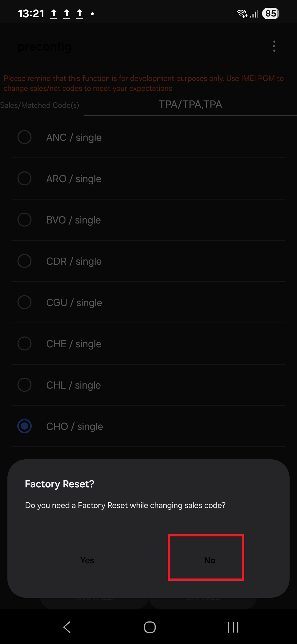The width and height of the screenshot is (297, 644).
Task: Open the recent apps navigation icon
Action: tap(233, 627)
